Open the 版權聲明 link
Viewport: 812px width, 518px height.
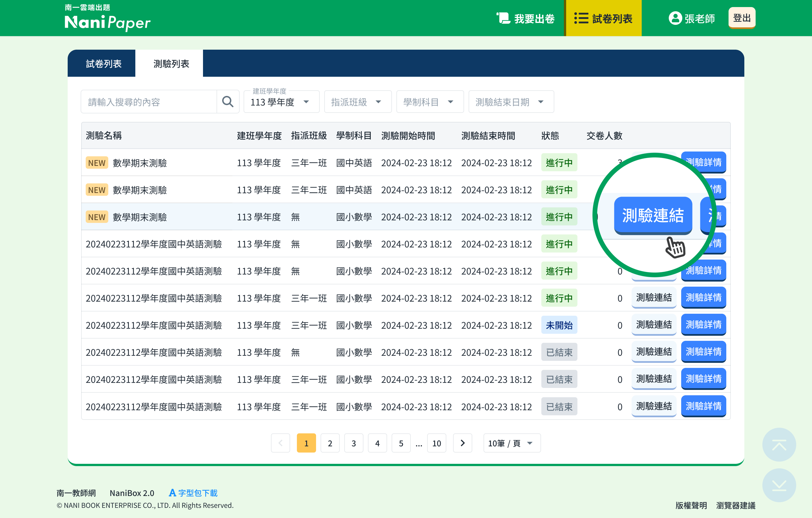coord(691,505)
